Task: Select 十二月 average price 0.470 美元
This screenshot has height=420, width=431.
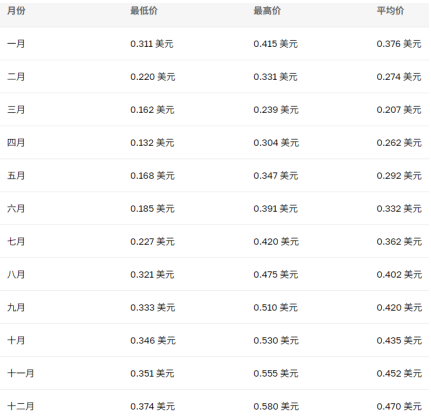Action: (x=399, y=406)
